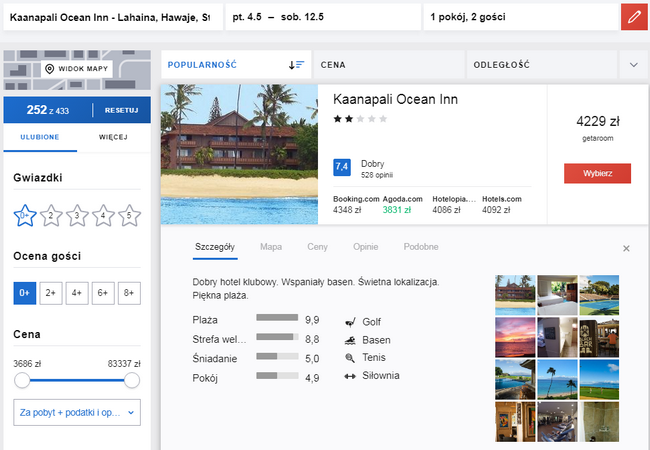The height and width of the screenshot is (450, 650).
Task: Select the 5 star rating filter
Action: tap(128, 214)
